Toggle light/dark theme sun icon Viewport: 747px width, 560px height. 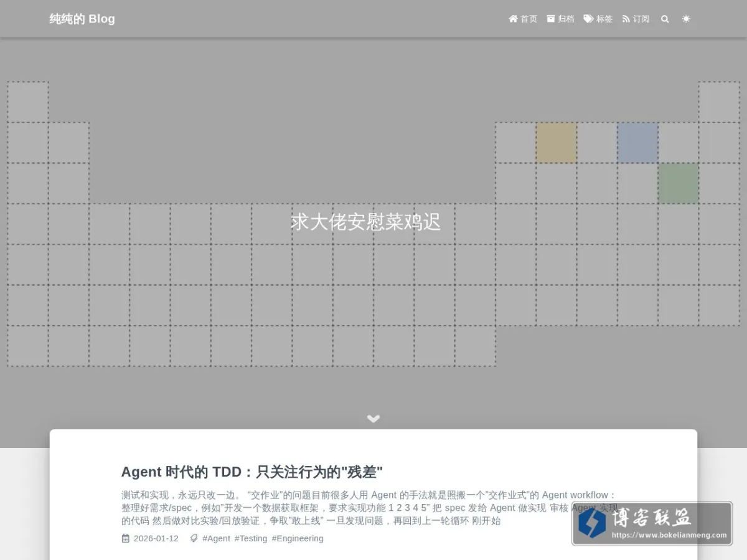click(x=686, y=19)
